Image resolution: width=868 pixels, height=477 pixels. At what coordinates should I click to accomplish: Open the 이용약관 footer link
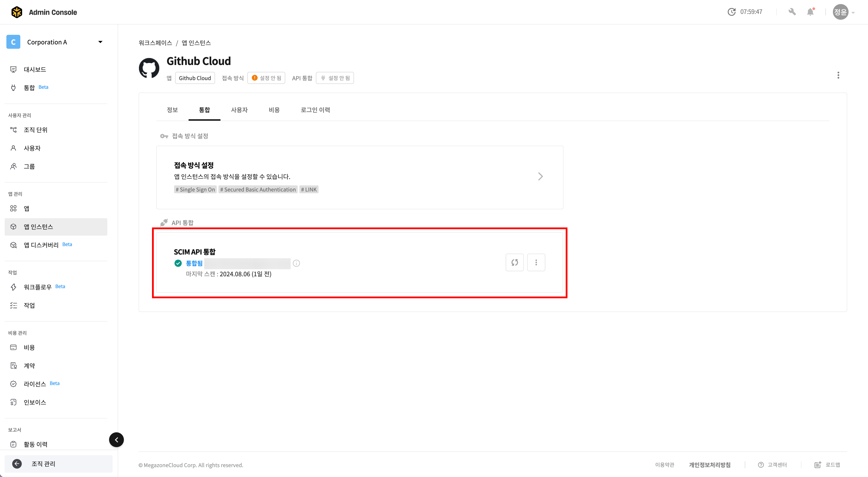pos(664,465)
